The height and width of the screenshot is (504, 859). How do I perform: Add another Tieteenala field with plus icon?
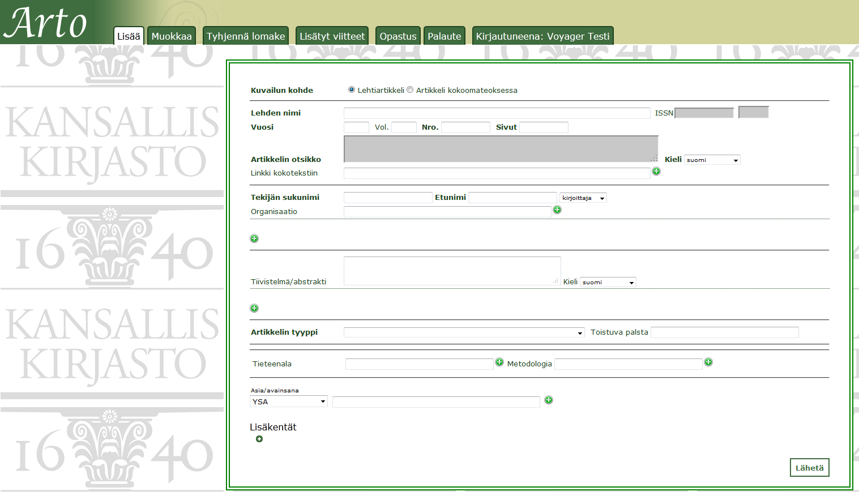(499, 362)
